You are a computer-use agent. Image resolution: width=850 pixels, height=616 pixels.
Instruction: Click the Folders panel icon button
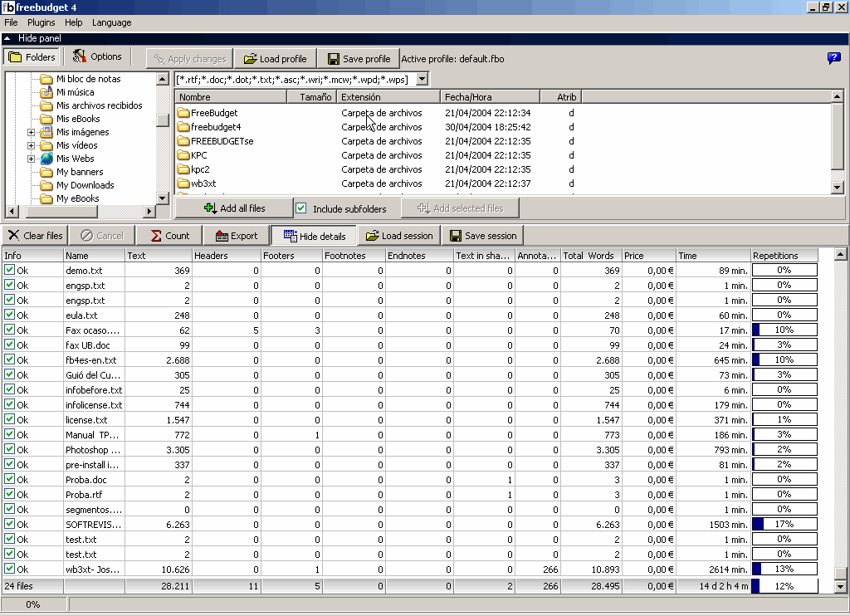pyautogui.click(x=15, y=57)
